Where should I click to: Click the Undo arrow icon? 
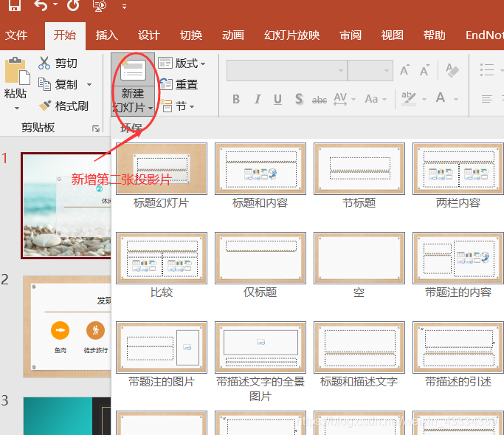[41, 5]
